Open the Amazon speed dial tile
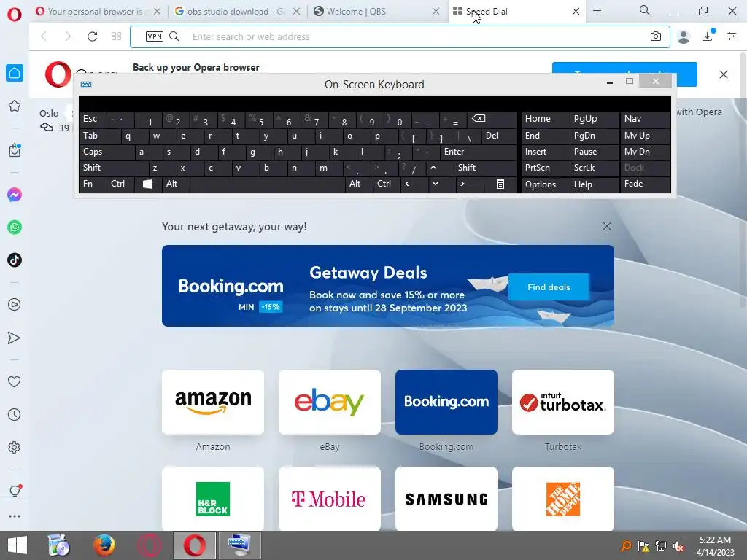Viewport: 747px width, 560px height. (213, 402)
